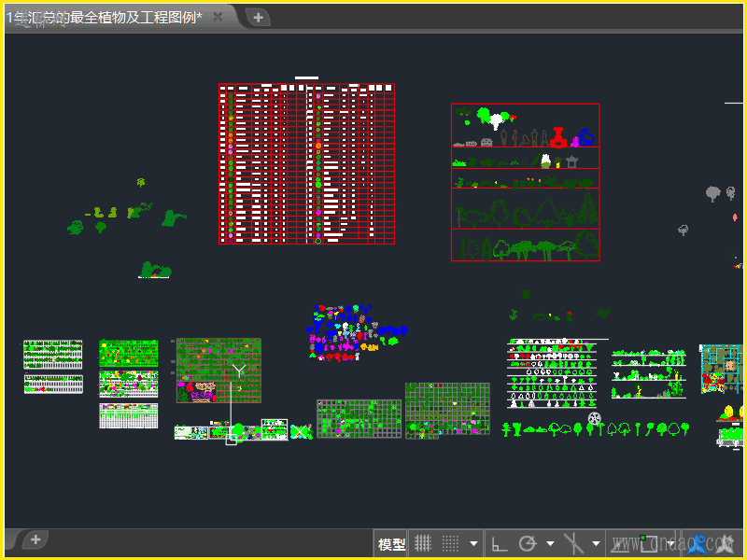
Task: Toggle ortho mode in status bar
Action: [x=500, y=543]
